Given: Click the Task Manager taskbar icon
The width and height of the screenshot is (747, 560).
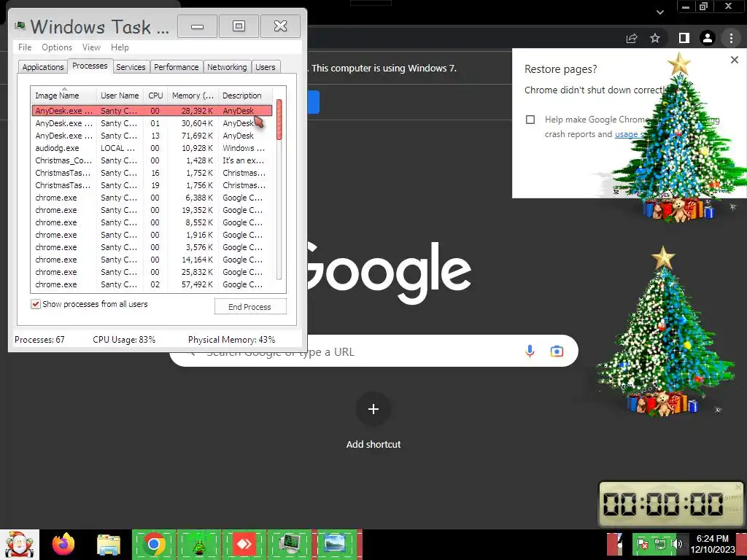Looking at the screenshot, I should coord(289,544).
